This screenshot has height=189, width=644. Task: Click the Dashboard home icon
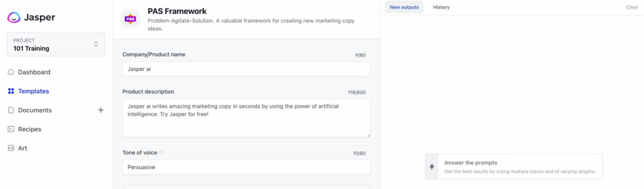click(x=11, y=72)
